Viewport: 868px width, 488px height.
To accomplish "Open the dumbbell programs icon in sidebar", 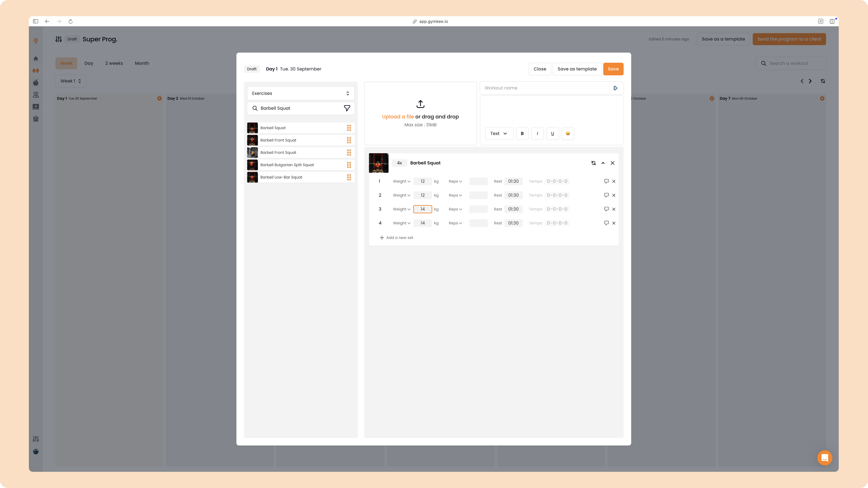I will click(x=36, y=71).
